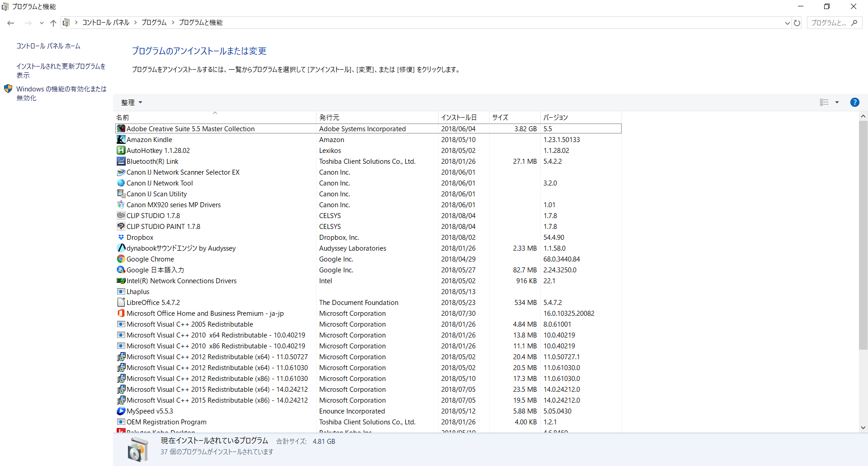Select Visual C++ 2012 (x64) 11.0.50727 row

[368, 357]
